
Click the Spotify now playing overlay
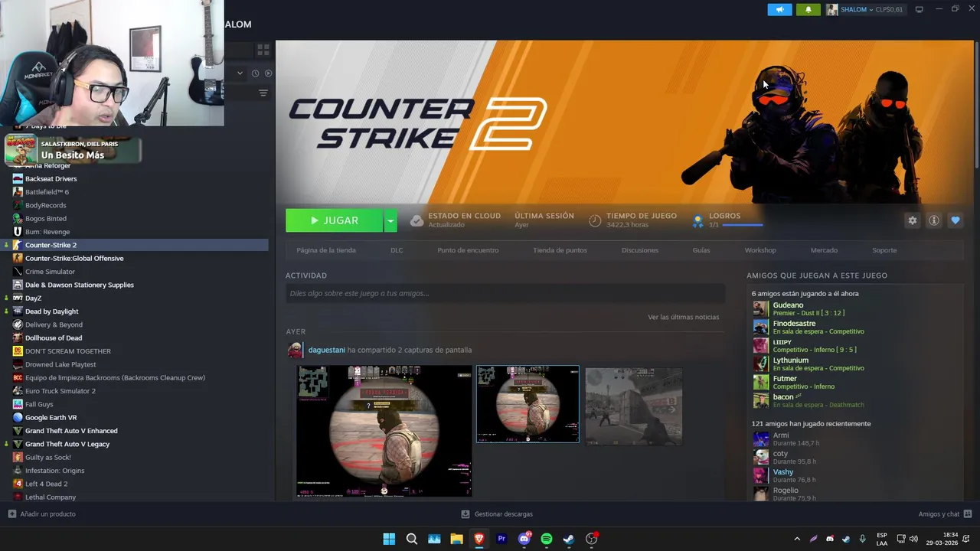[73, 149]
